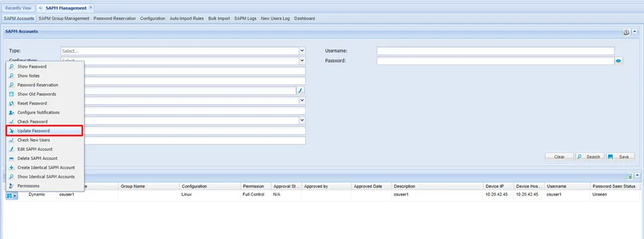Sort by the Permission column header
The width and height of the screenshot is (644, 239).
[256, 186]
